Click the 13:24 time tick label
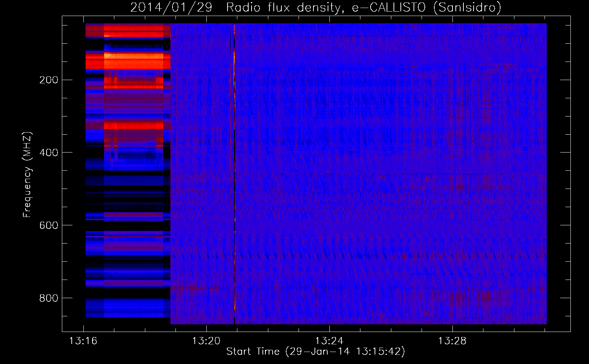Image resolution: width=589 pixels, height=364 pixels. point(329,341)
